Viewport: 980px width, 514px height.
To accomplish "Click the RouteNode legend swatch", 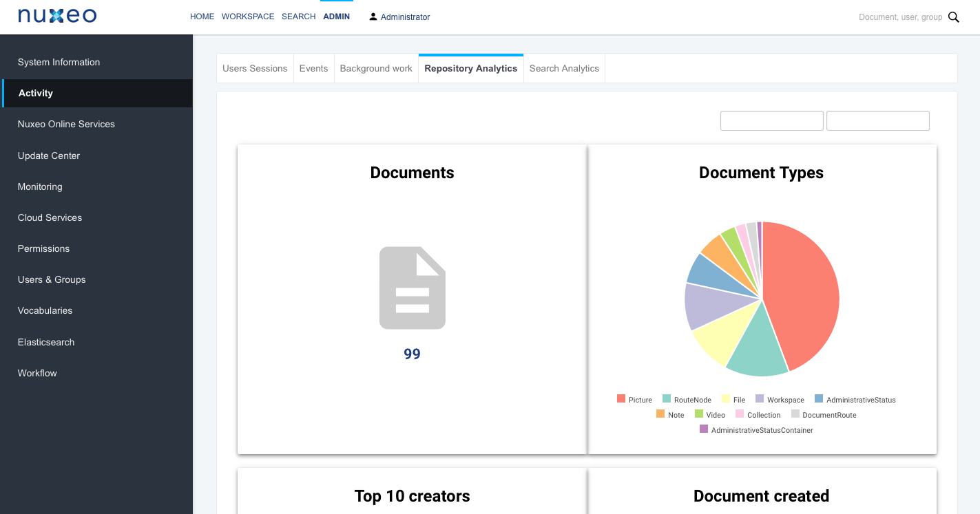I will tap(667, 399).
